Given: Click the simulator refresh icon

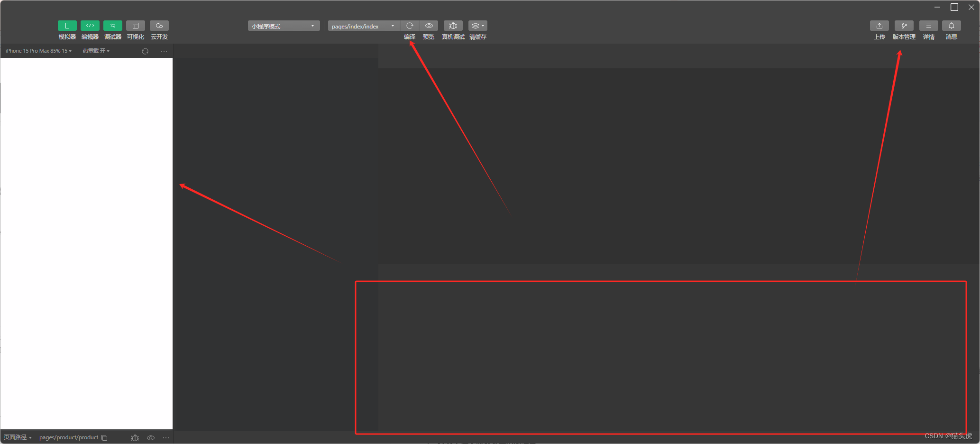Looking at the screenshot, I should [x=145, y=51].
